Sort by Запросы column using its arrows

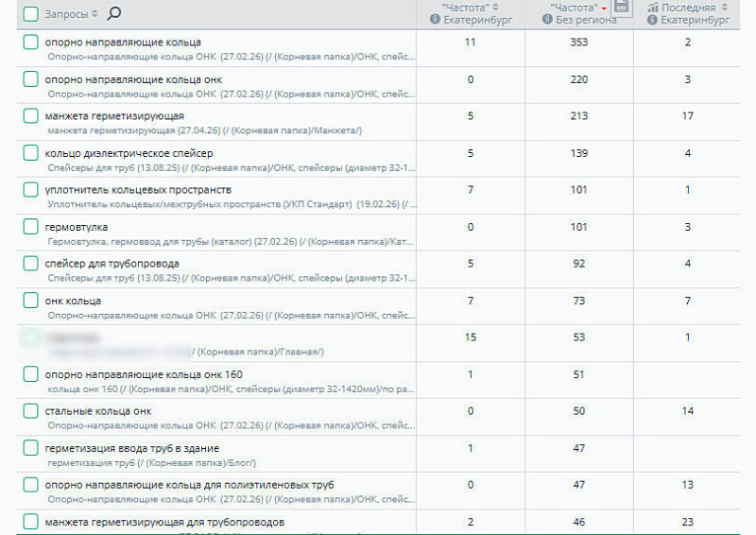tap(94, 14)
